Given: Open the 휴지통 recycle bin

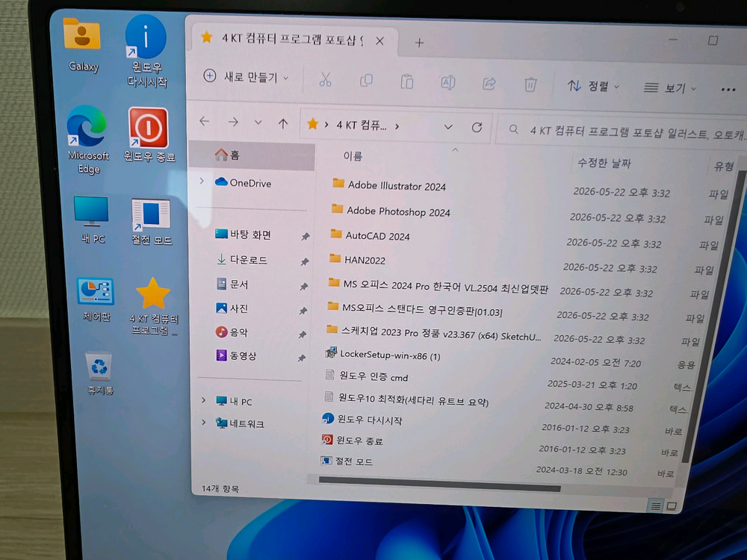Looking at the screenshot, I should (x=99, y=373).
